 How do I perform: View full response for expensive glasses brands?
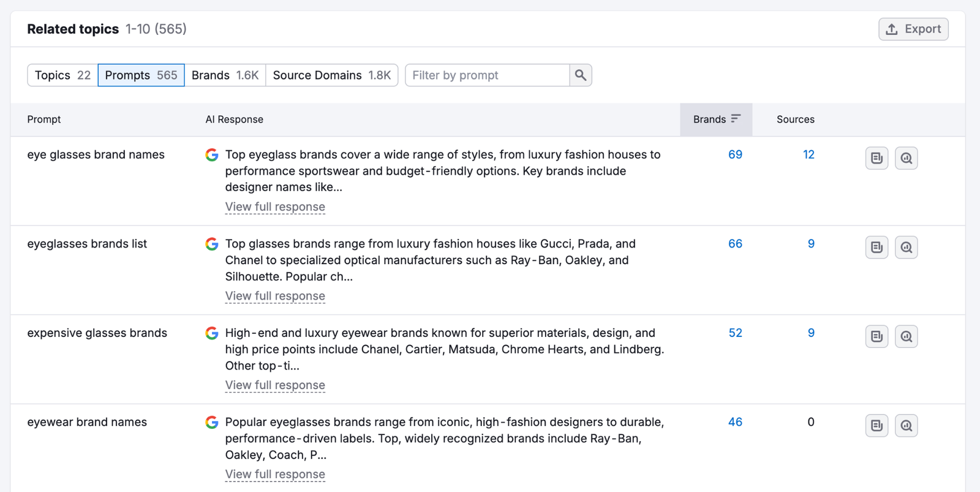click(x=275, y=385)
